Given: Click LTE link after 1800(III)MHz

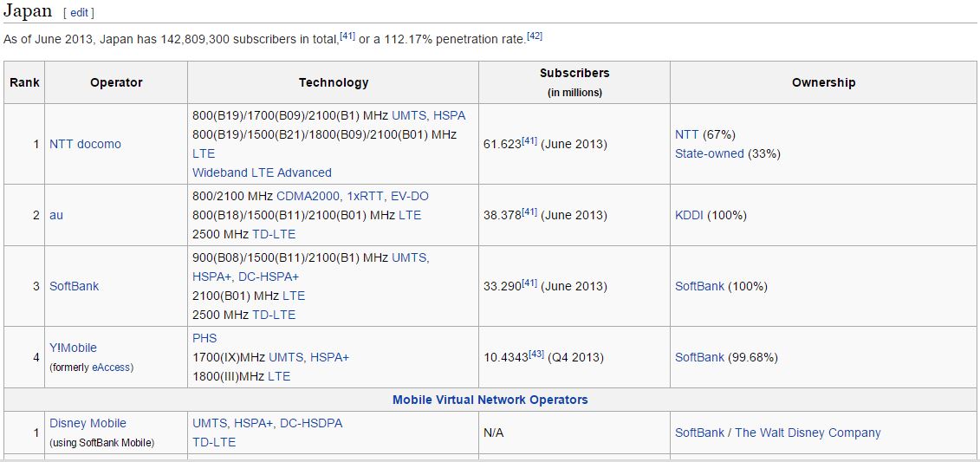Looking at the screenshot, I should pos(279,376).
